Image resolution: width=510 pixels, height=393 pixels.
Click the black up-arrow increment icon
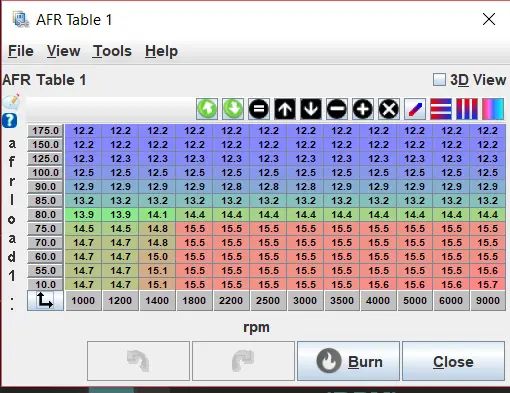(x=285, y=109)
